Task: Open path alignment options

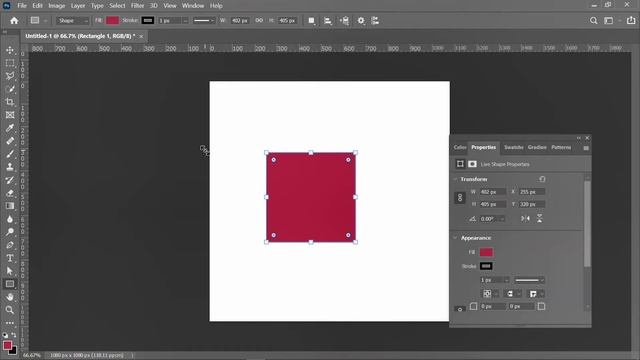Action: point(328,20)
